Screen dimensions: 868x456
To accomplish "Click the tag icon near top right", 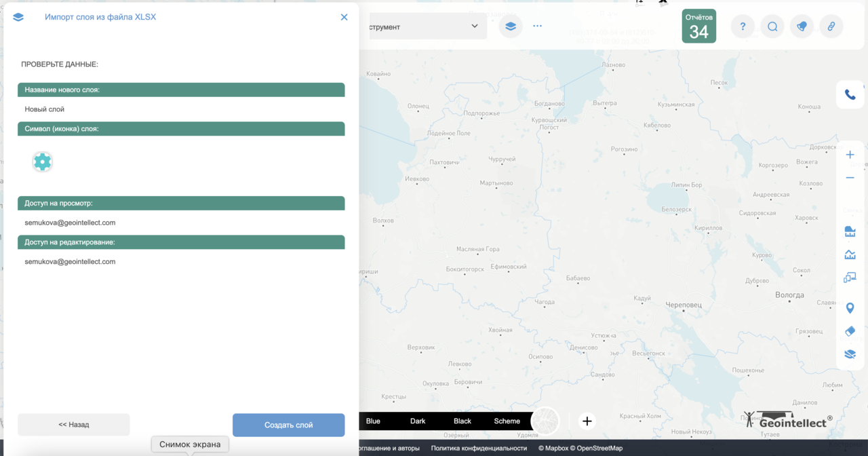I will [x=802, y=26].
